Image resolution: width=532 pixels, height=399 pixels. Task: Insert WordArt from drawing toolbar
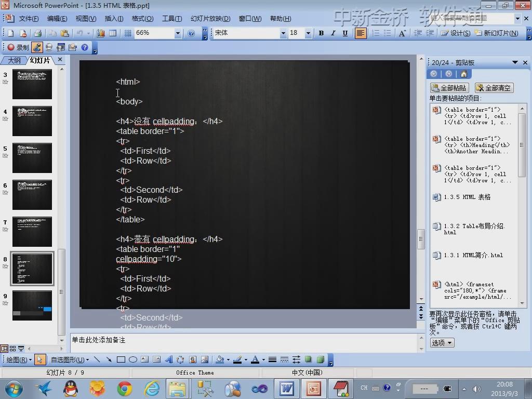coord(169,360)
